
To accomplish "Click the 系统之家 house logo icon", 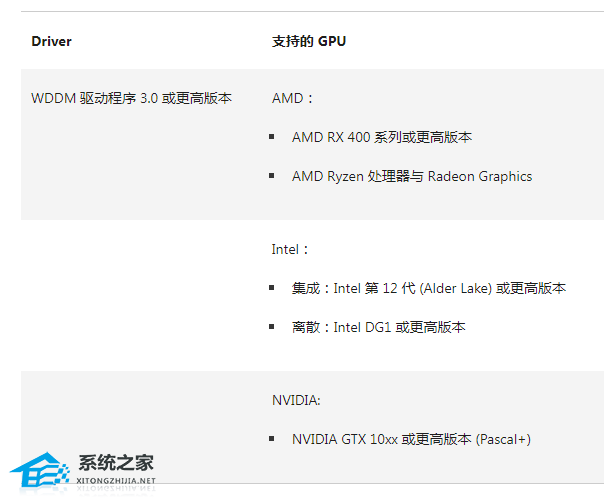I will pyautogui.click(x=40, y=468).
